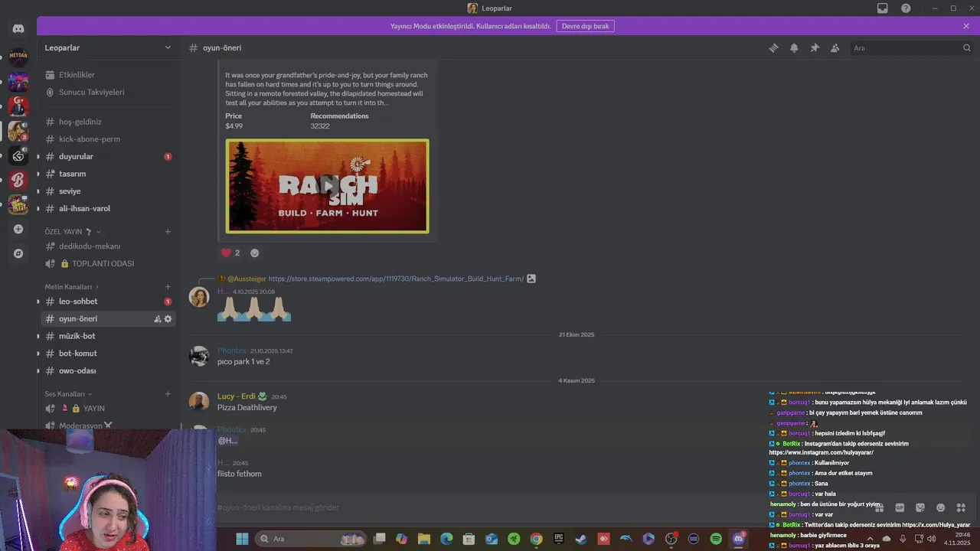Image resolution: width=980 pixels, height=551 pixels.
Task: Add a channel to Metin Kanalları
Action: (x=168, y=287)
